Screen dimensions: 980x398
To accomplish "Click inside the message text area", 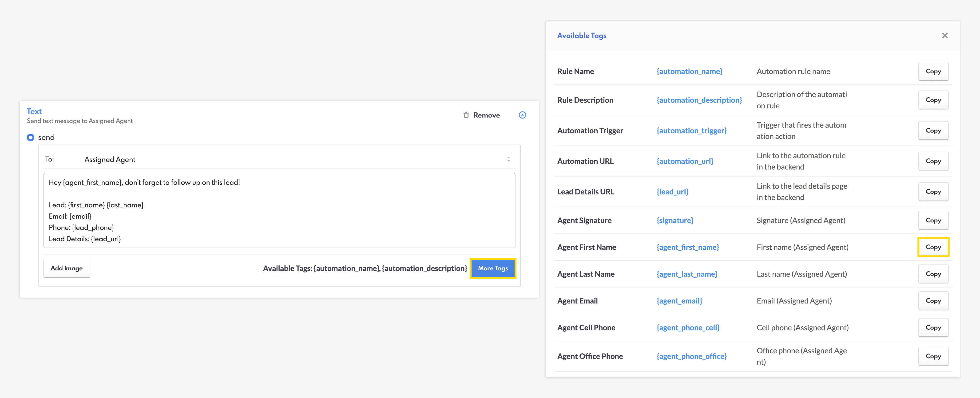I will 279,210.
